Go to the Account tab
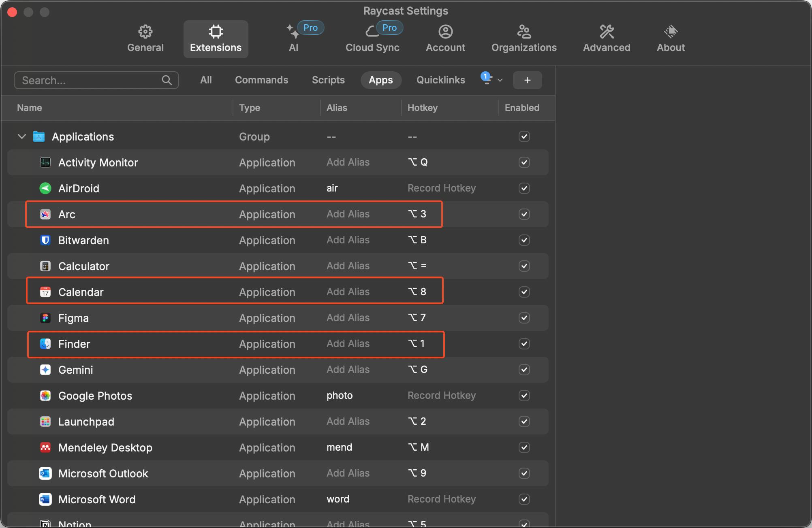 pos(445,39)
